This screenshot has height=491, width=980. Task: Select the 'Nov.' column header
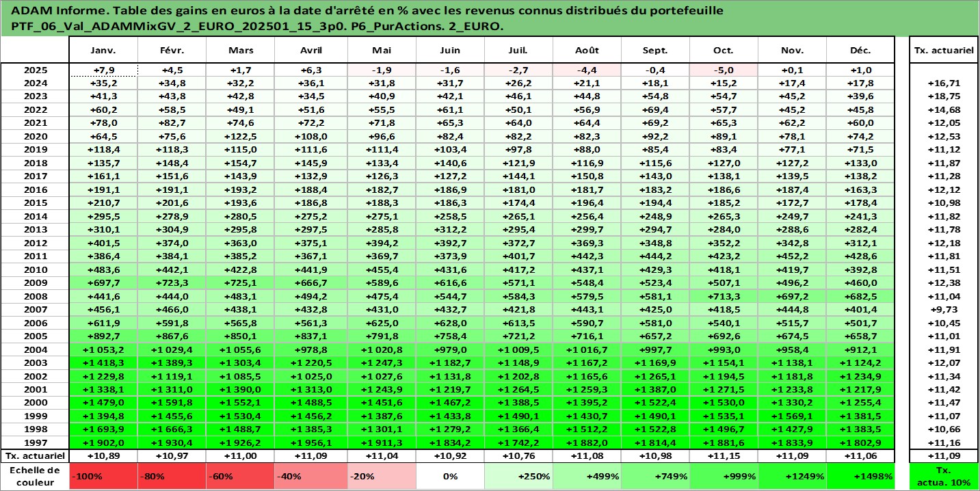pos(792,51)
